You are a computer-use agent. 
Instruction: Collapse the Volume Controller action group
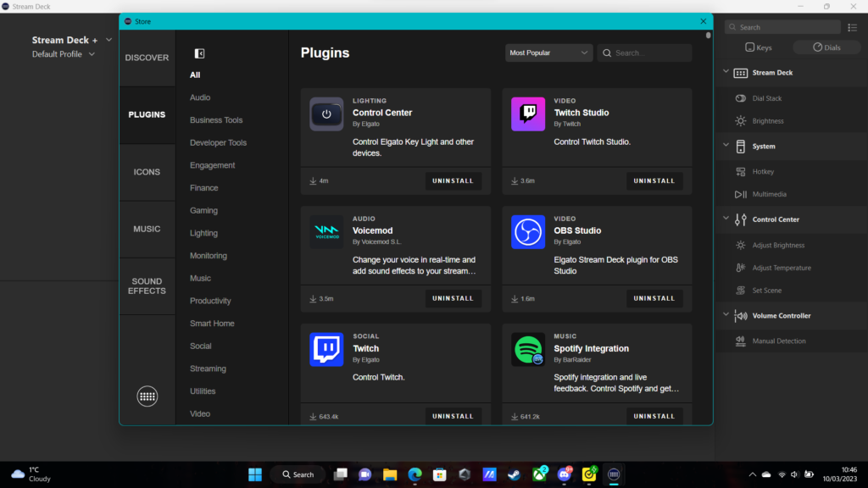[726, 315]
